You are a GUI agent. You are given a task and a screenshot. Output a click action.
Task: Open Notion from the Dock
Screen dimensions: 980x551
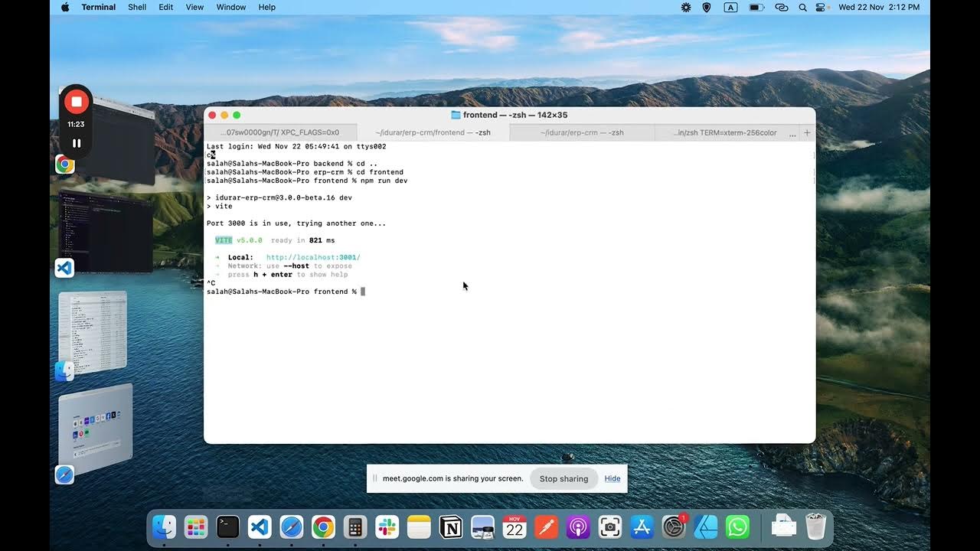(451, 527)
